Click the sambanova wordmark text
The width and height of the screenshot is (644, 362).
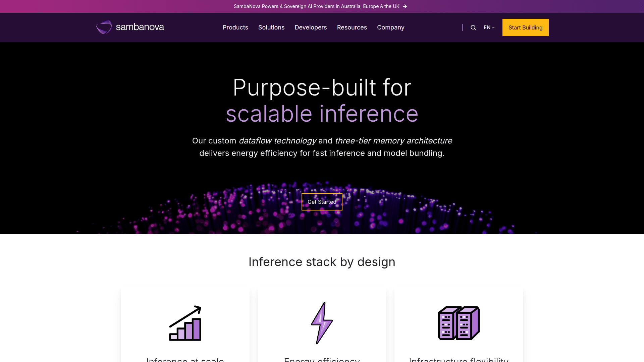pyautogui.click(x=140, y=27)
